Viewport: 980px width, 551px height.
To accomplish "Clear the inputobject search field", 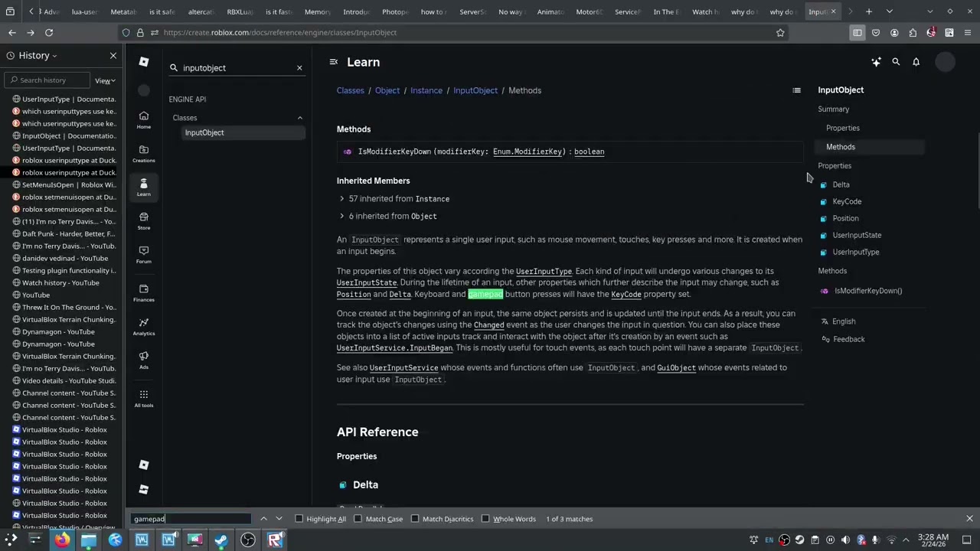I will [299, 68].
